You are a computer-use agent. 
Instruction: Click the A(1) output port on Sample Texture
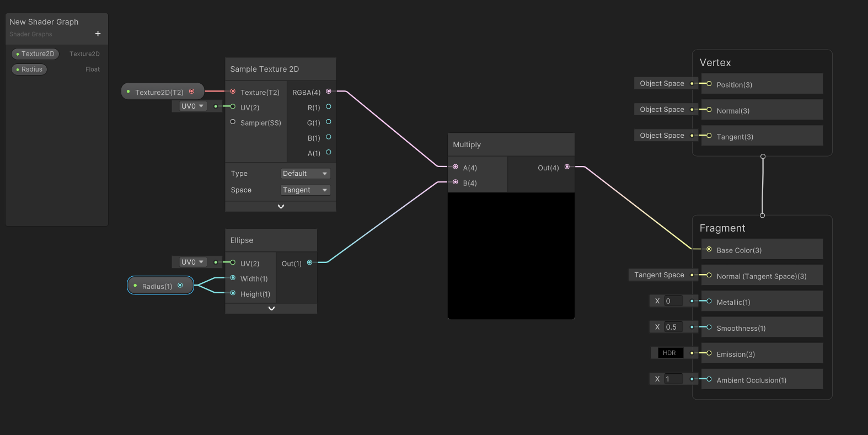(x=329, y=152)
